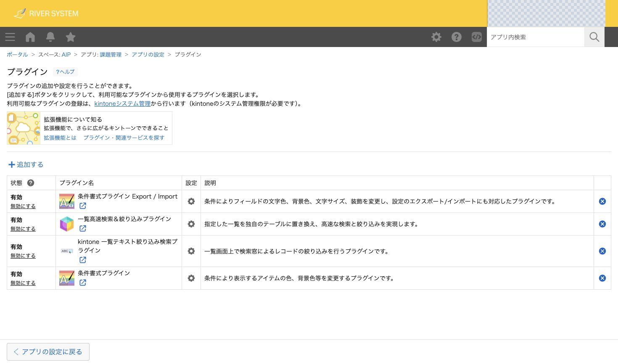Remove 条件書式プラグイン Export / Import plugin
The height and width of the screenshot is (364, 618).
tap(602, 202)
